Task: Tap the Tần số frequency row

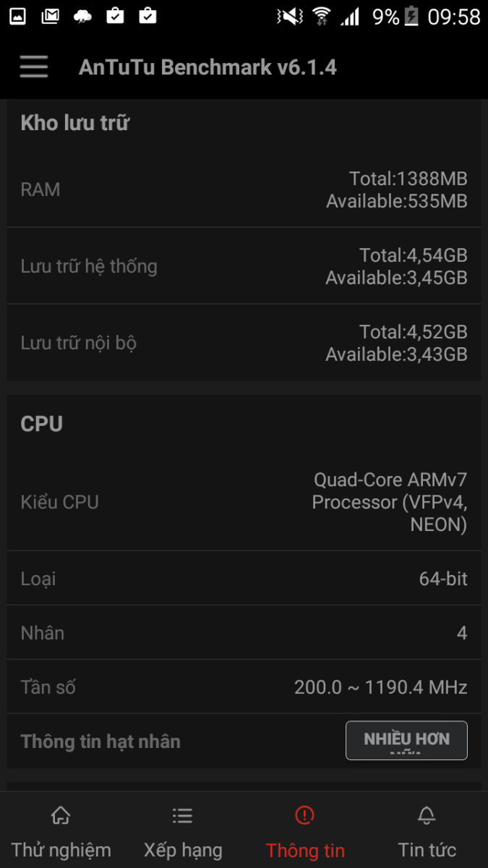Action: (x=244, y=687)
